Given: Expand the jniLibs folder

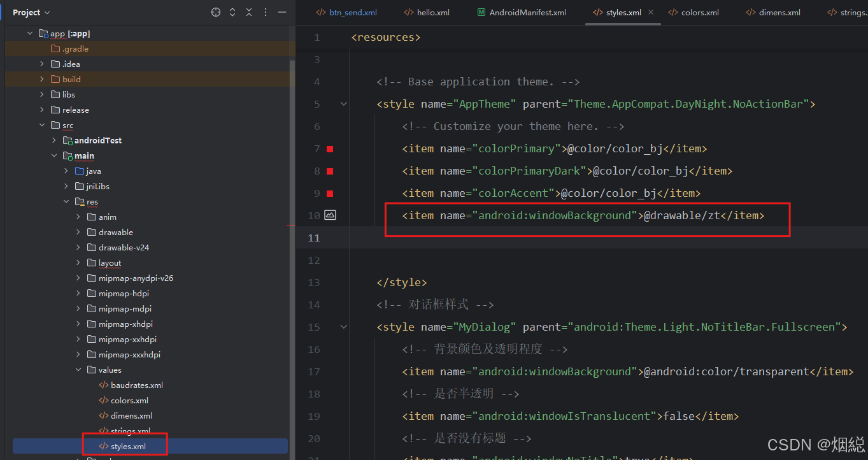Looking at the screenshot, I should pos(66,186).
